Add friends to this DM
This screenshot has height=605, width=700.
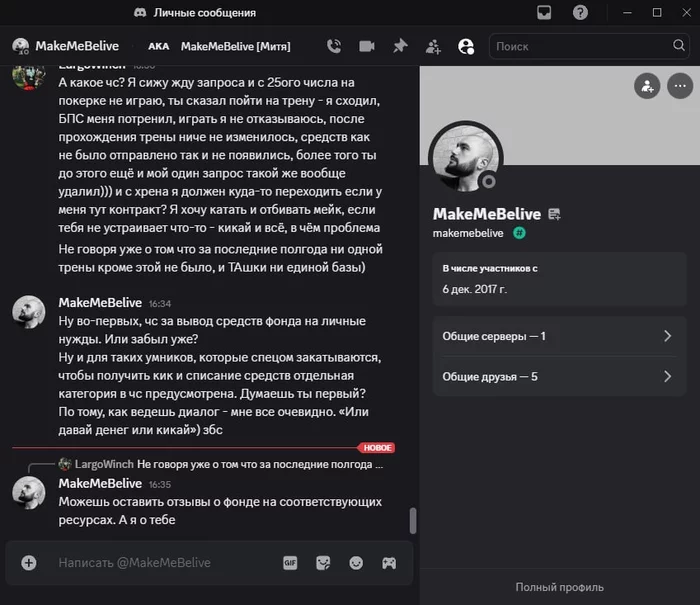point(433,46)
